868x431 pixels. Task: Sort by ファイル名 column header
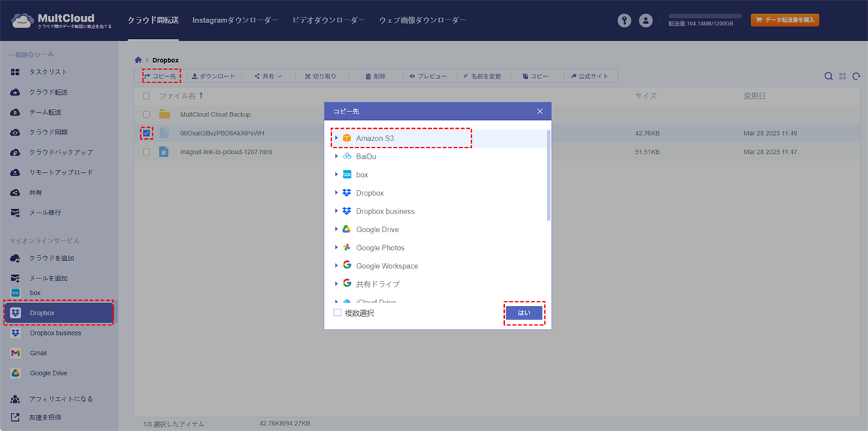click(181, 96)
